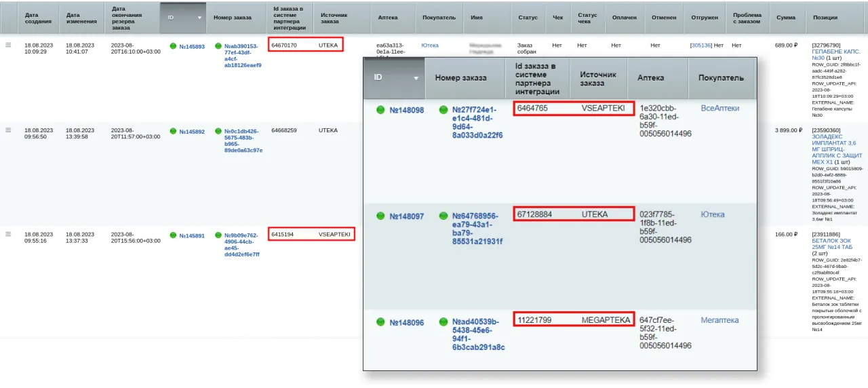Open row menu for order №145893

click(8, 45)
